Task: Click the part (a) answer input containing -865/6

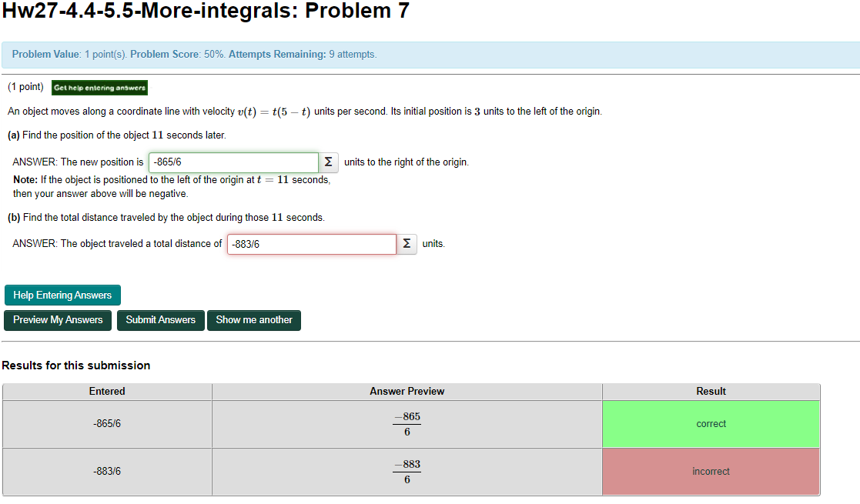Action: 233,162
